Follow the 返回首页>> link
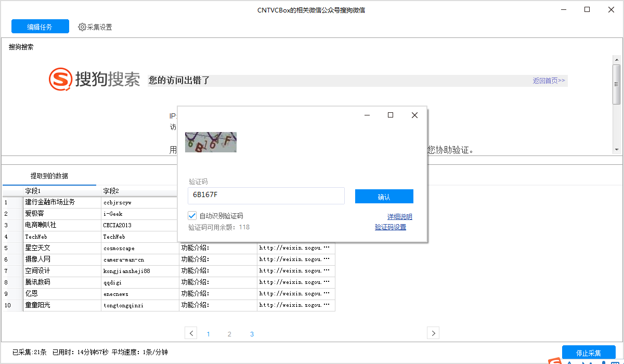 549,81
